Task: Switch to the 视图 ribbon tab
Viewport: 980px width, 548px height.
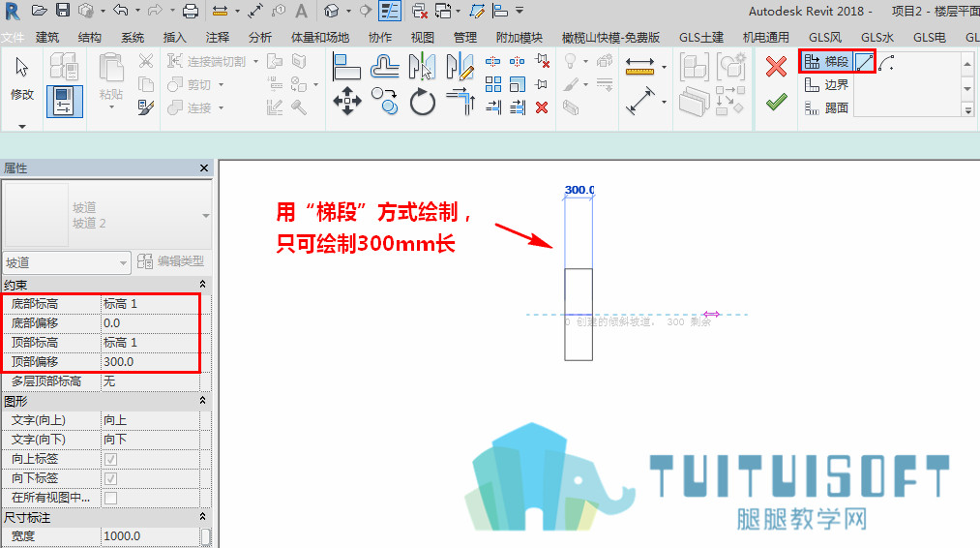Action: [423, 38]
